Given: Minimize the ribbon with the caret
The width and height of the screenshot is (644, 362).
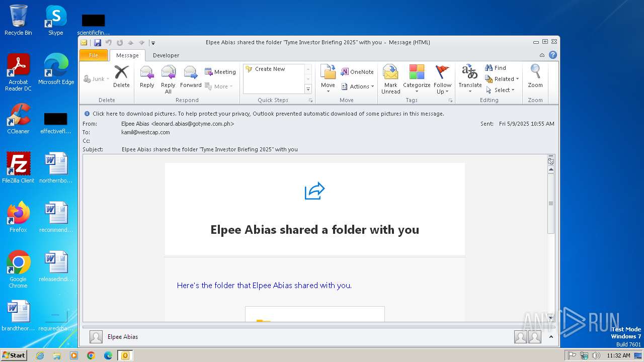Looking at the screenshot, I should coord(542,55).
